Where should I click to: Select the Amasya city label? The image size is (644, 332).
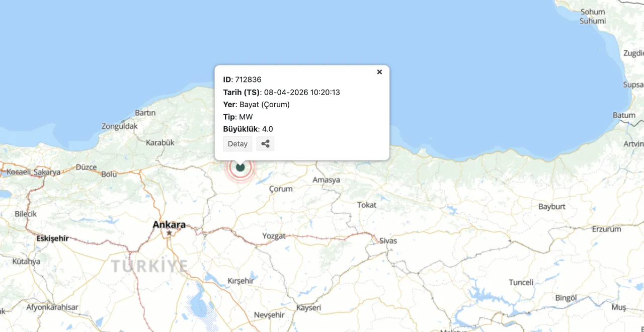(326, 179)
